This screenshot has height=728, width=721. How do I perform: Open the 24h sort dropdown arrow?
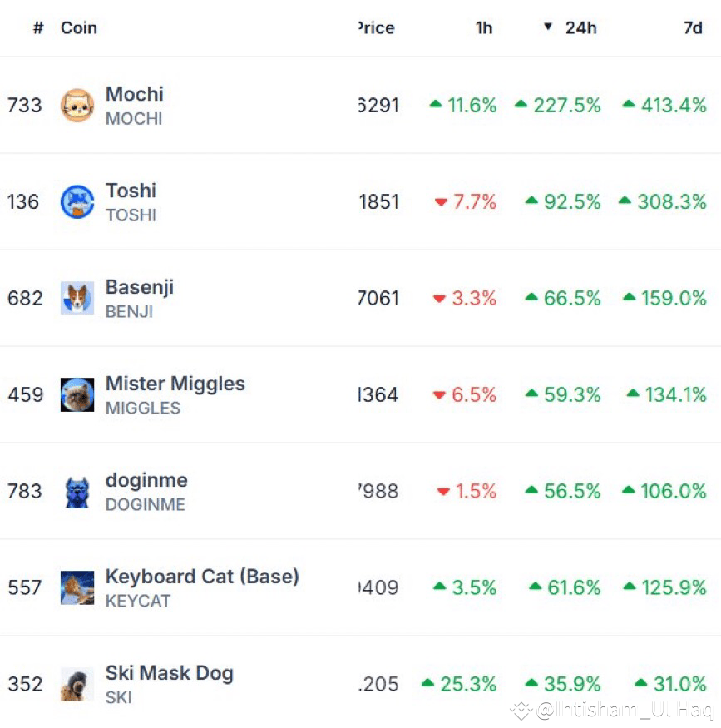(547, 27)
